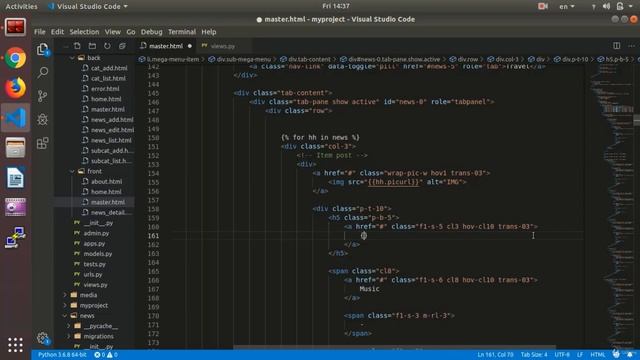Open the Edit menu

pos(57,32)
